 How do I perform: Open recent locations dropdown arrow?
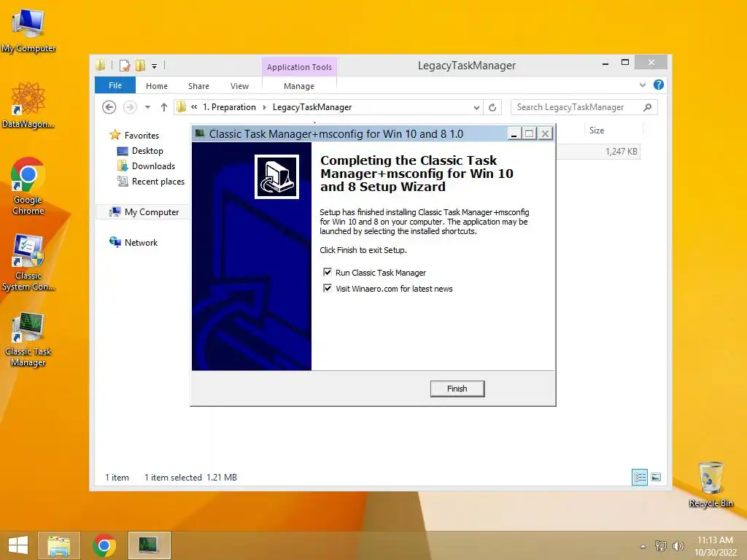tap(147, 107)
